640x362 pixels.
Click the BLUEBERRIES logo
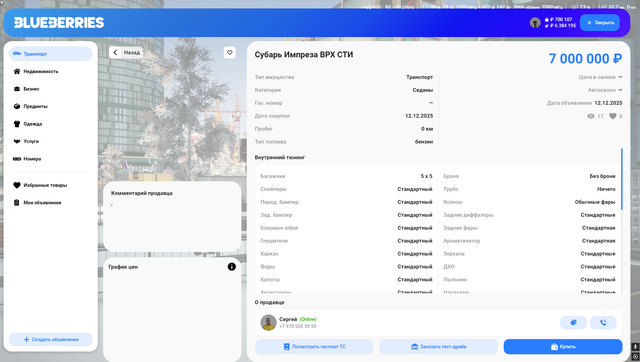[x=59, y=22]
